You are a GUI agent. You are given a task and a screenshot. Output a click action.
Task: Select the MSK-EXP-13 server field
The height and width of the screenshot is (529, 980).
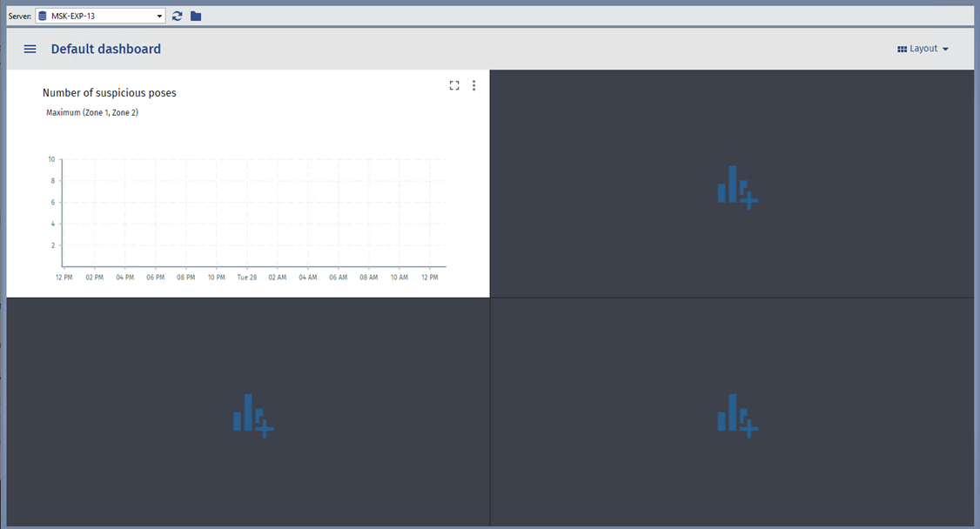[x=96, y=16]
